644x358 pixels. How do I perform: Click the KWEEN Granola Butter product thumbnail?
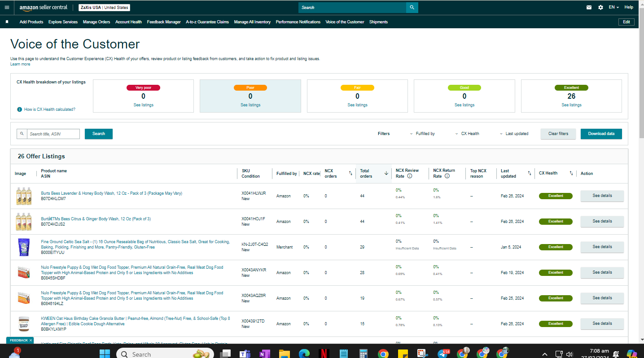point(23,324)
